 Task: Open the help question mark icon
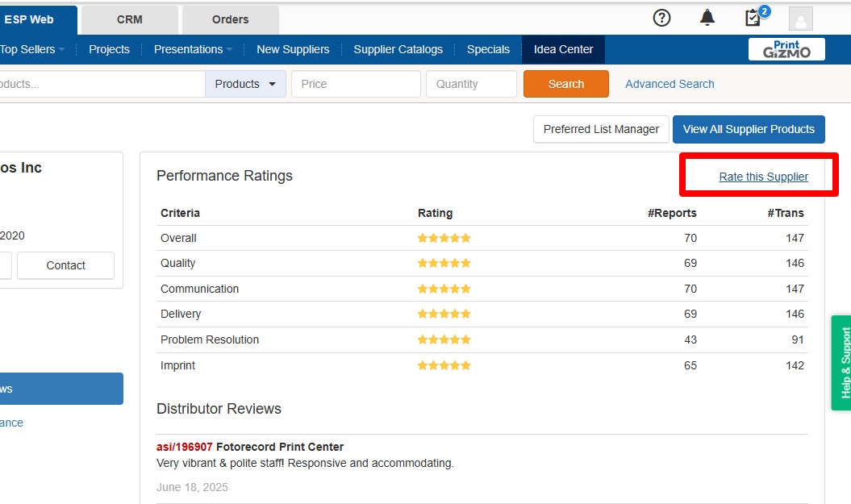point(661,18)
